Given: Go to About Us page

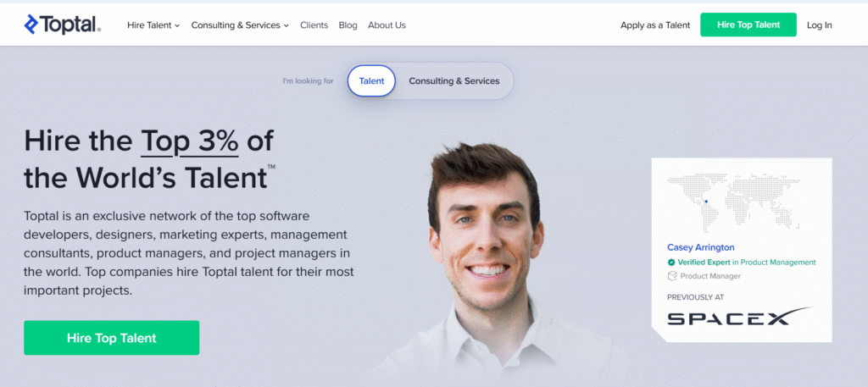Looking at the screenshot, I should click(387, 25).
